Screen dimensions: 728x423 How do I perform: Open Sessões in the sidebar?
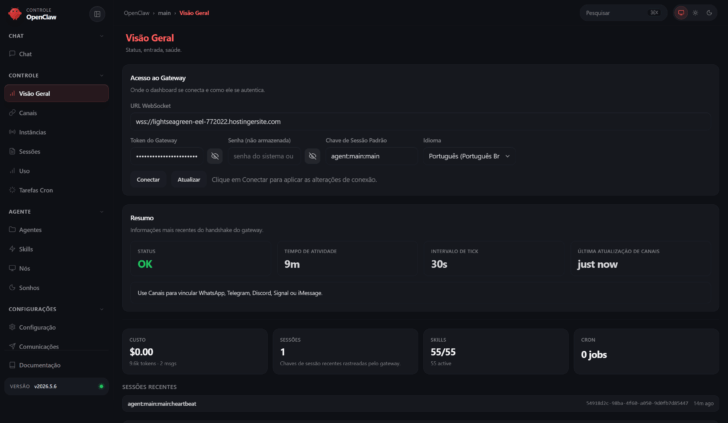pyautogui.click(x=56, y=151)
